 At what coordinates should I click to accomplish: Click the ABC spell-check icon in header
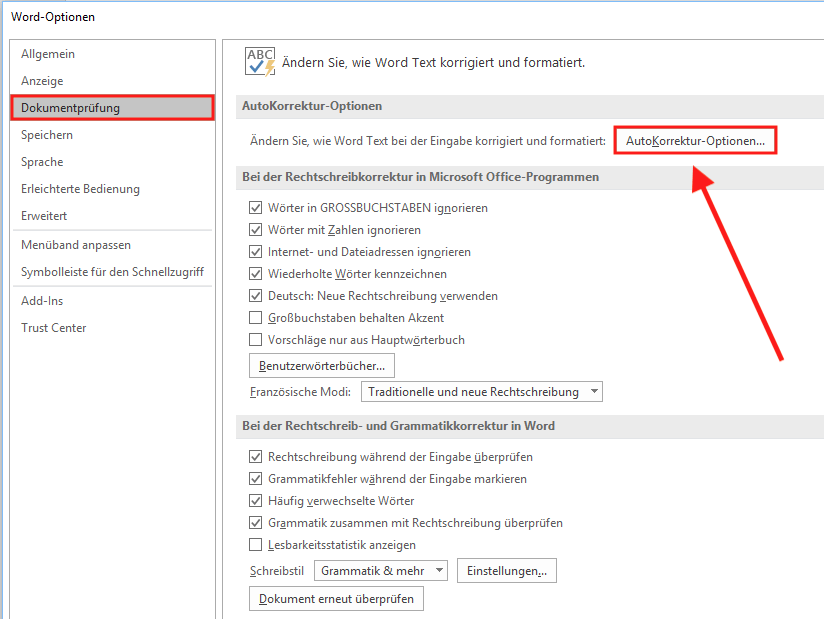(260, 62)
